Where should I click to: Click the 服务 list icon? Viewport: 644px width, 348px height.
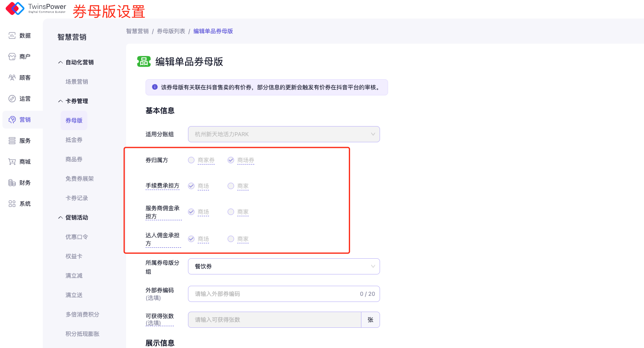pos(12,141)
